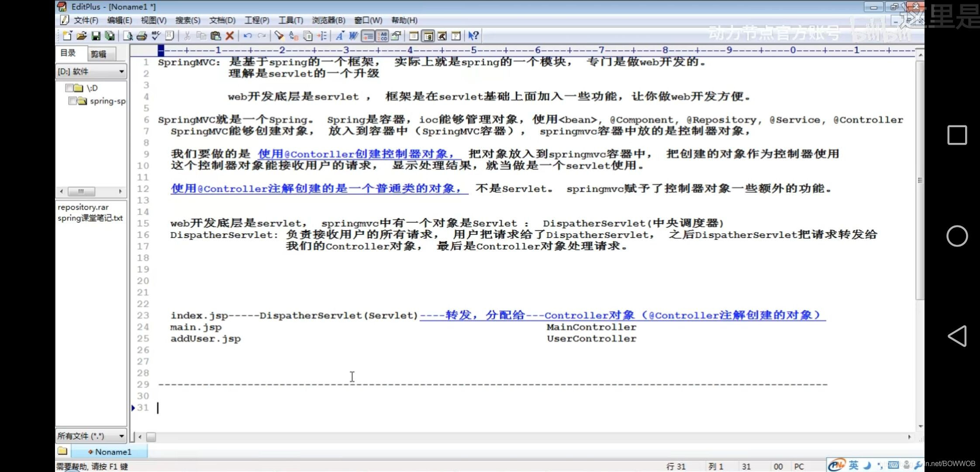Image resolution: width=980 pixels, height=472 pixels.
Task: Open Find with the flashlight icon
Action: point(279,36)
